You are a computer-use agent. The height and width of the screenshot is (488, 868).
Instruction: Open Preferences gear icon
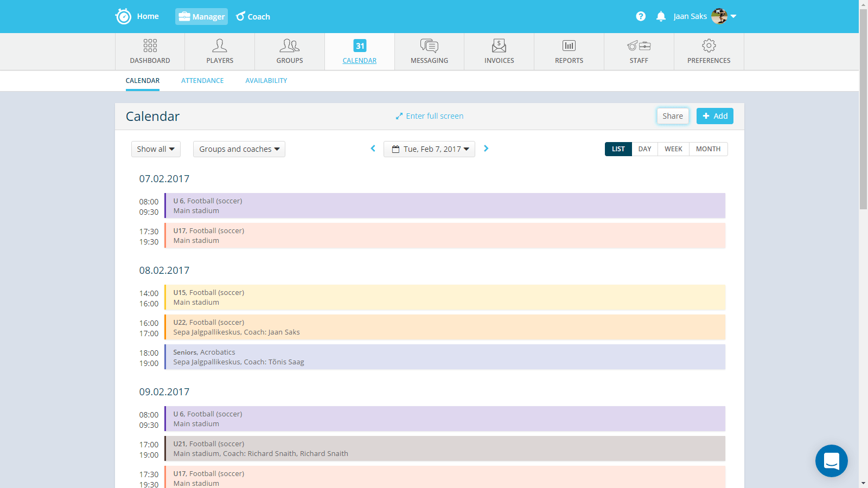tap(709, 46)
